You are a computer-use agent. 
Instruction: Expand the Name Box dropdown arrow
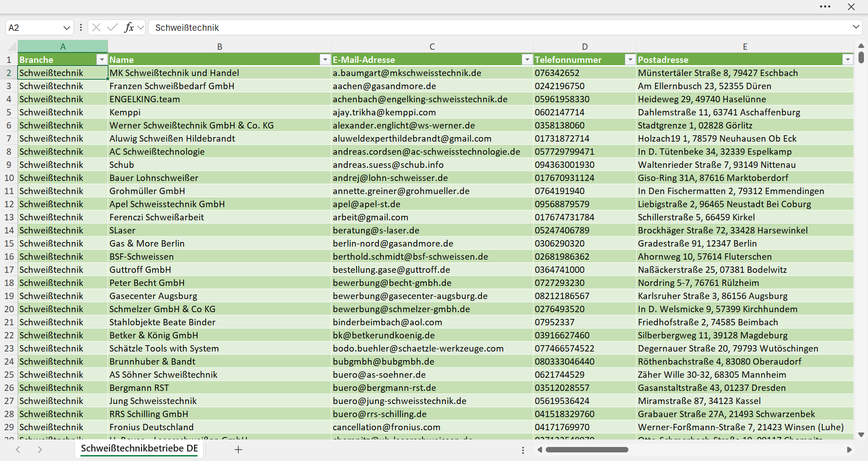[x=66, y=28]
